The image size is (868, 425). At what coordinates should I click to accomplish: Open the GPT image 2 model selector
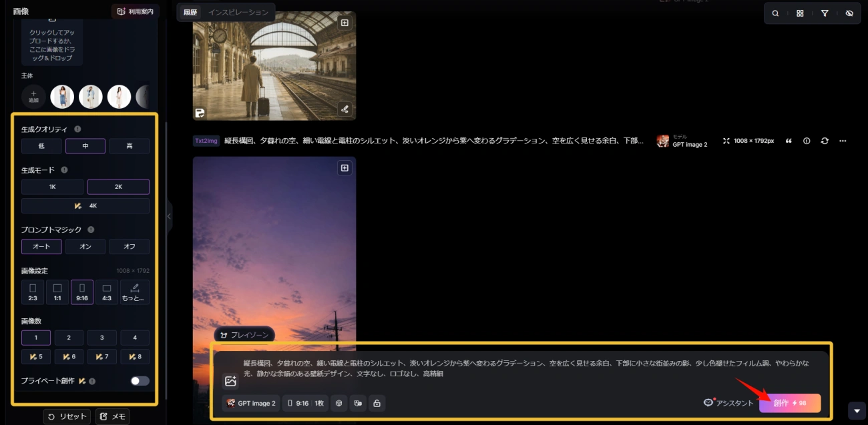[251, 403]
